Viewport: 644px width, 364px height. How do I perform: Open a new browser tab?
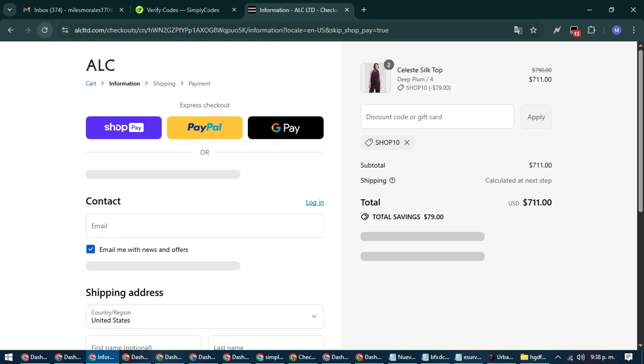[364, 10]
